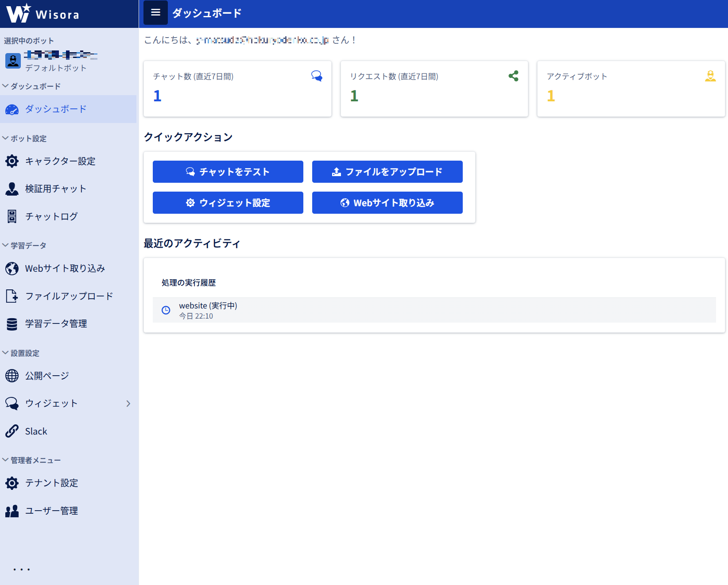Open テナント設定 in admin menu

pos(68,483)
